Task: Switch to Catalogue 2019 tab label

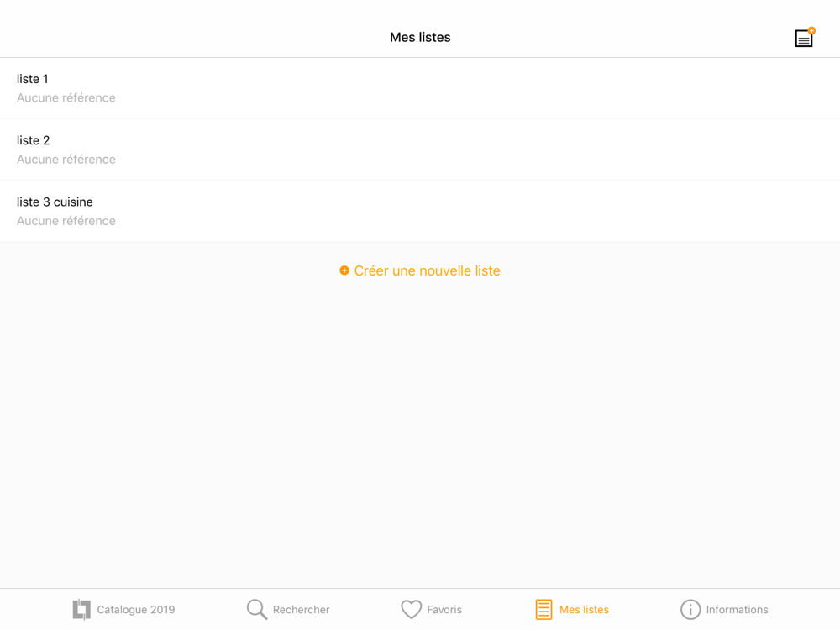Action: pos(136,610)
